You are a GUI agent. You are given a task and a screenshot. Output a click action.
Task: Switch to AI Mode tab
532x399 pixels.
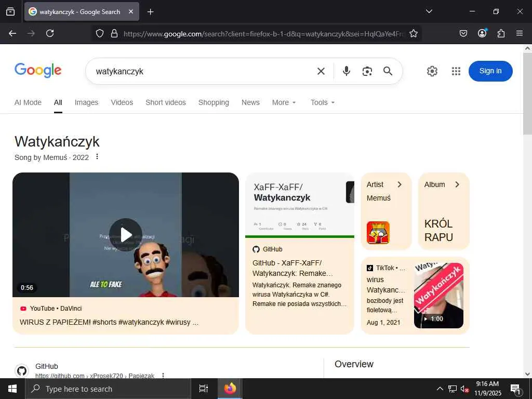coord(28,102)
